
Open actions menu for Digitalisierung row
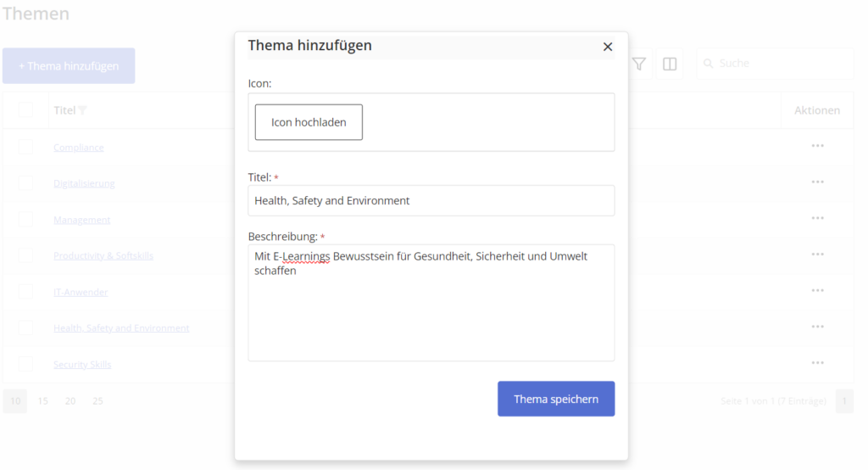click(x=818, y=182)
